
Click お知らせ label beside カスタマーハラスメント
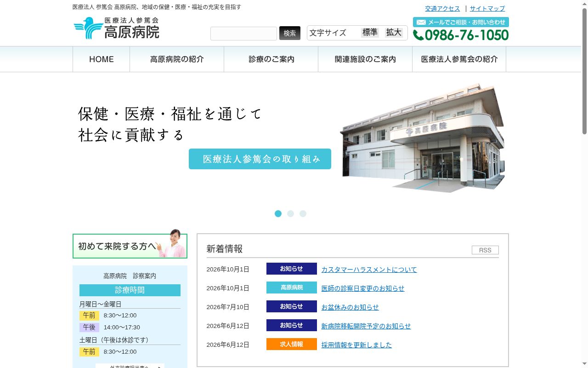point(292,269)
